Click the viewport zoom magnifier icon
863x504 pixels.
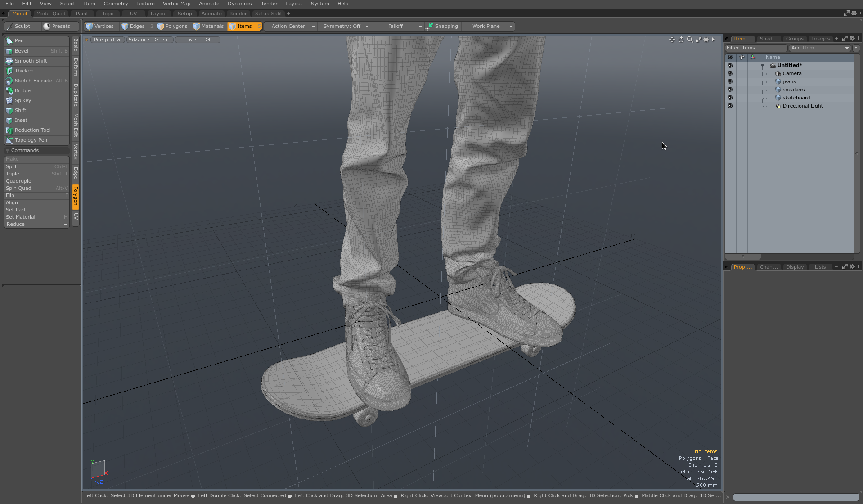pyautogui.click(x=690, y=40)
